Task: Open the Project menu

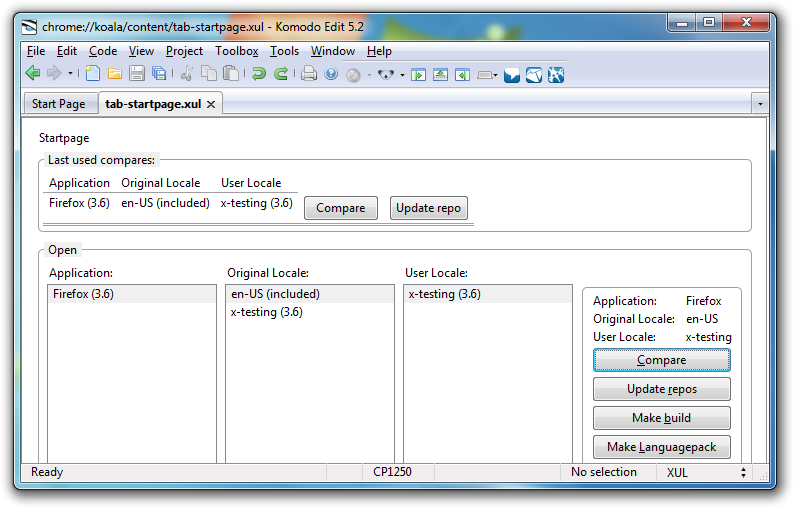Action: click(x=184, y=51)
